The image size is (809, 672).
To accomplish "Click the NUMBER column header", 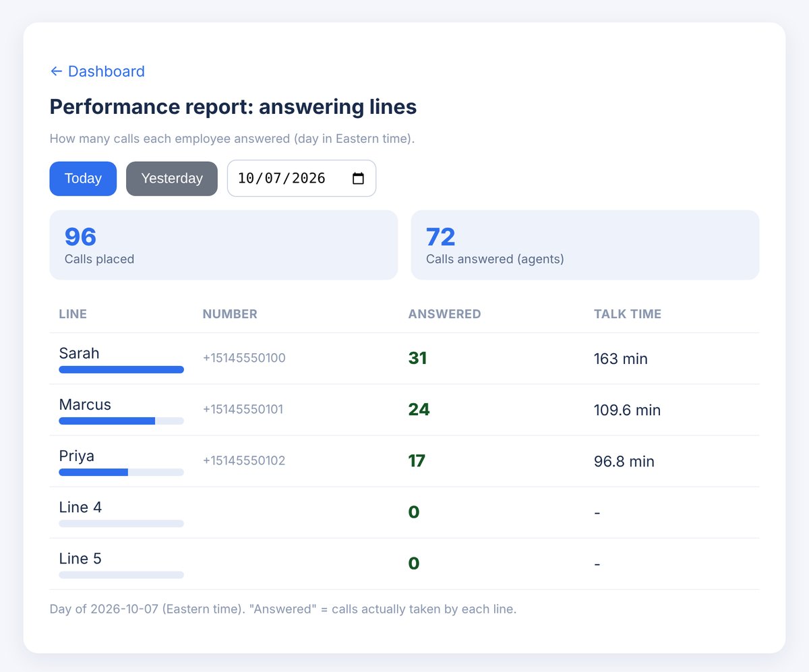I will pyautogui.click(x=230, y=314).
